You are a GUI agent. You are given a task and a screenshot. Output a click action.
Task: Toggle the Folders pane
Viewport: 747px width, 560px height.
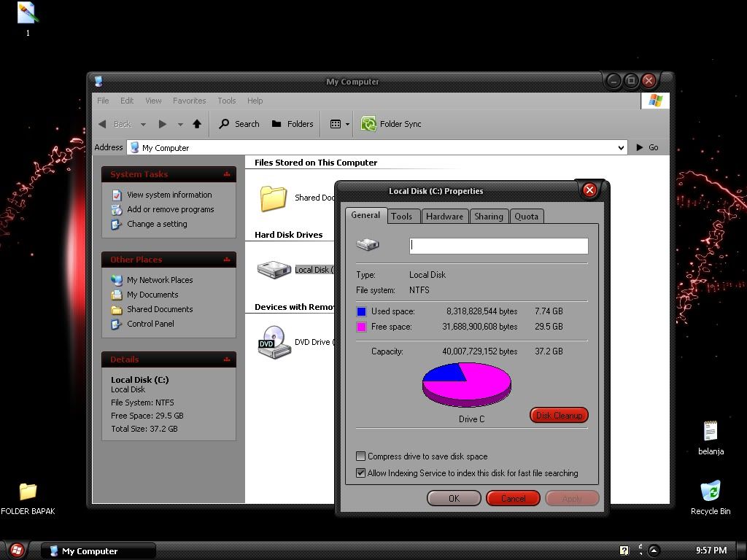point(293,124)
